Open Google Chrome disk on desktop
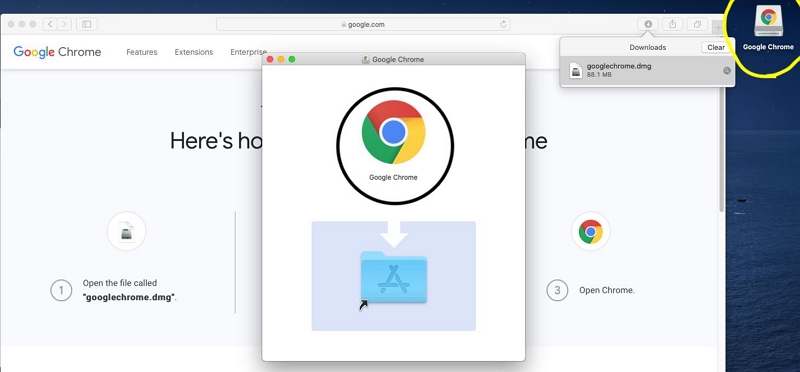The width and height of the screenshot is (800, 372). pos(768,28)
